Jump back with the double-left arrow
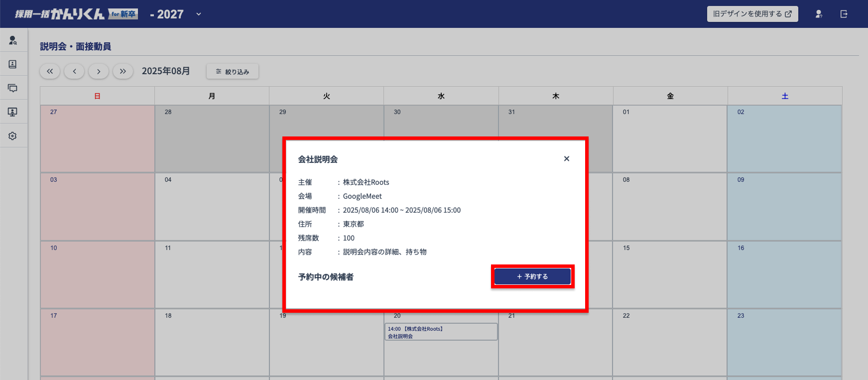Image resolution: width=868 pixels, height=380 pixels. tap(50, 71)
